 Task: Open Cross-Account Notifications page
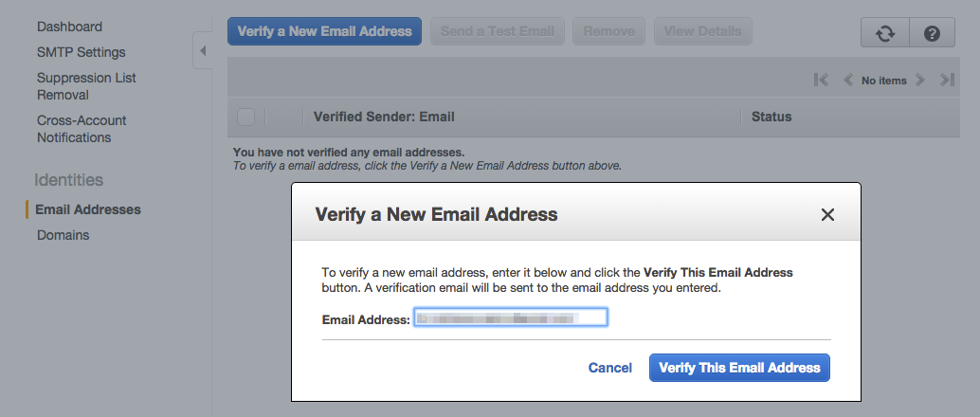click(x=82, y=129)
